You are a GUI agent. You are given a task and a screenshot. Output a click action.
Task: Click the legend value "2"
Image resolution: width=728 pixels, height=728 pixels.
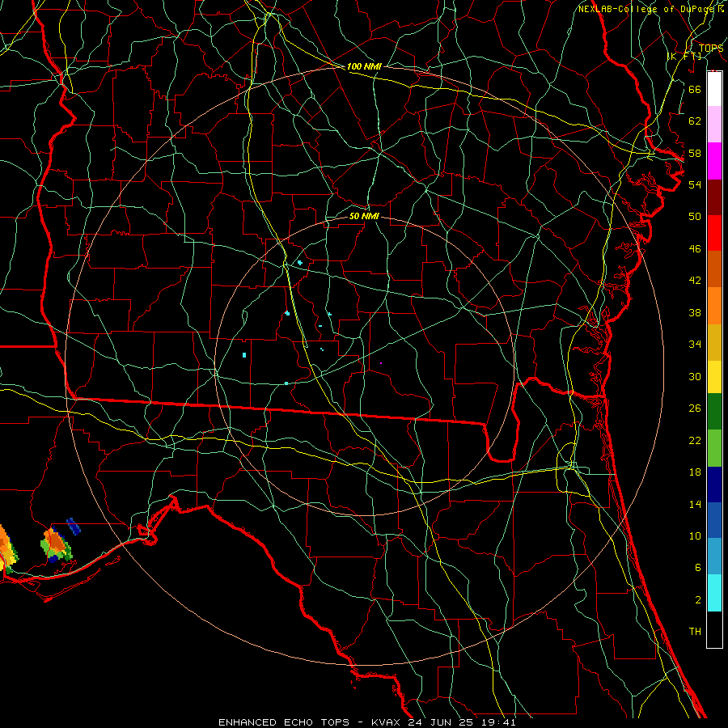(697, 600)
